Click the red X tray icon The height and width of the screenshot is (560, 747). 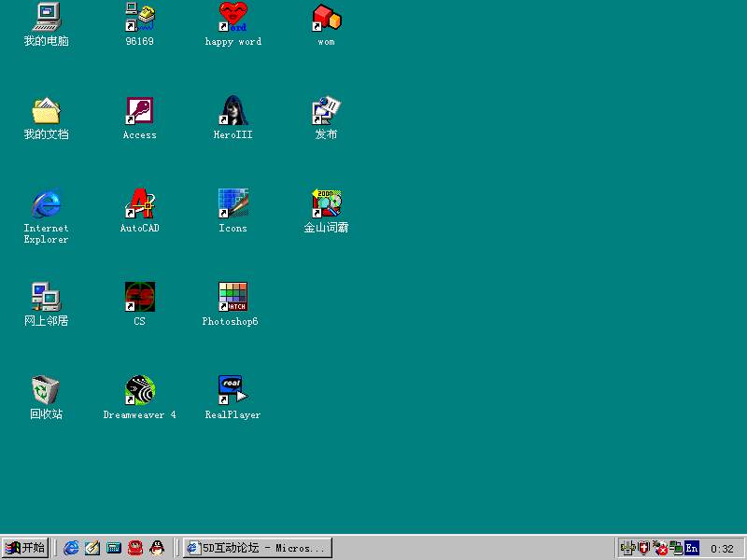click(x=660, y=549)
